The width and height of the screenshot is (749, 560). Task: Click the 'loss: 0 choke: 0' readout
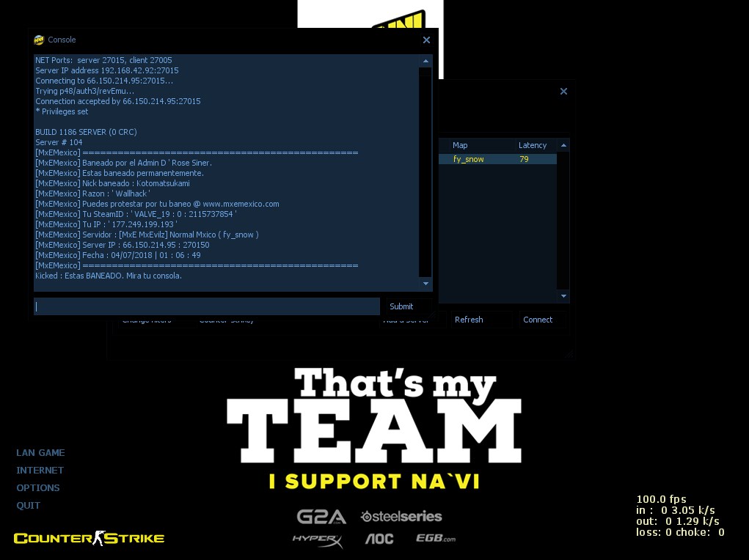pyautogui.click(x=680, y=532)
